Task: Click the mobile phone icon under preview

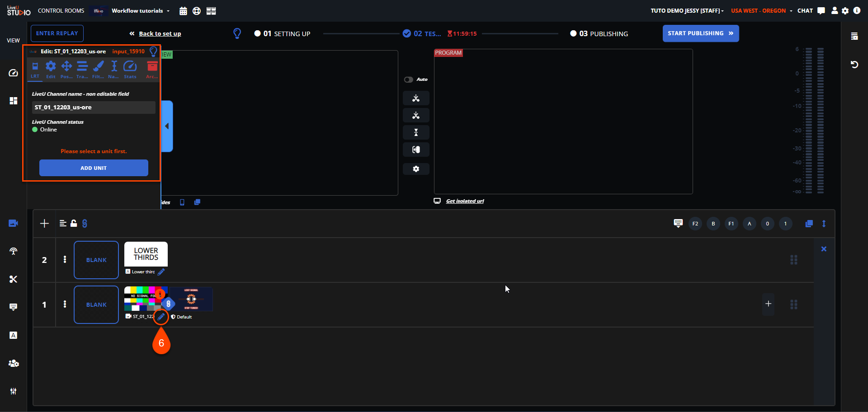Action: click(x=182, y=202)
